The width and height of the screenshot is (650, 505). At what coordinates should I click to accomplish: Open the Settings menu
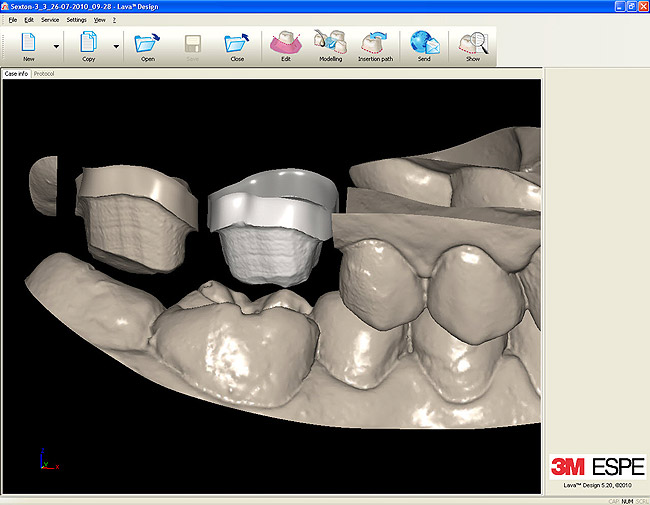pos(77,20)
